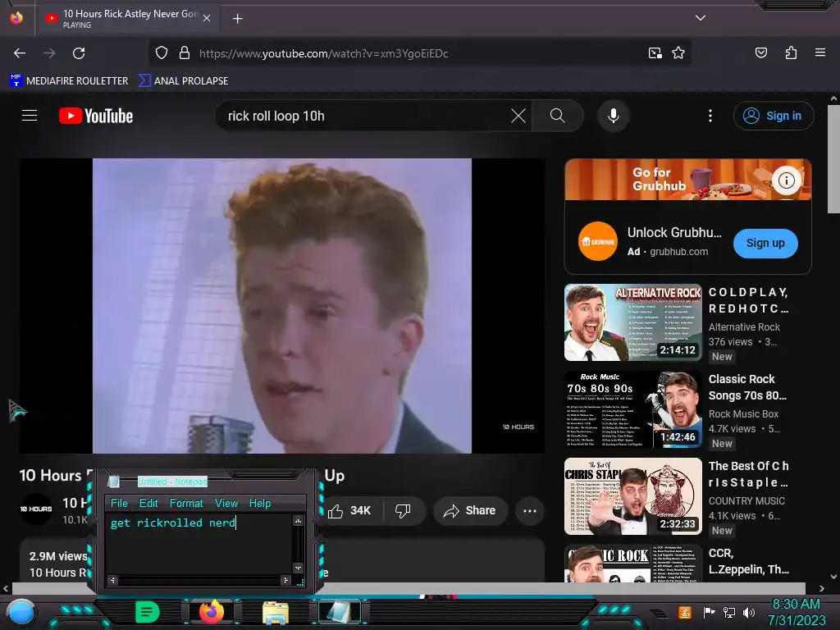Screen dimensions: 840x630
Task: Click Notepad vertical scroll down arrow
Action: [299, 568]
